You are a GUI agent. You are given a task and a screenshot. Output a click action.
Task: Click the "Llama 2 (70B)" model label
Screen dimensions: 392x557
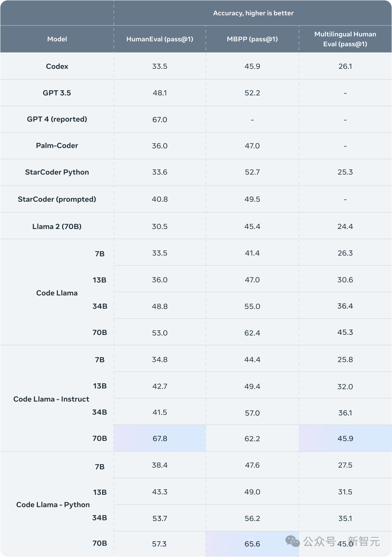click(57, 226)
